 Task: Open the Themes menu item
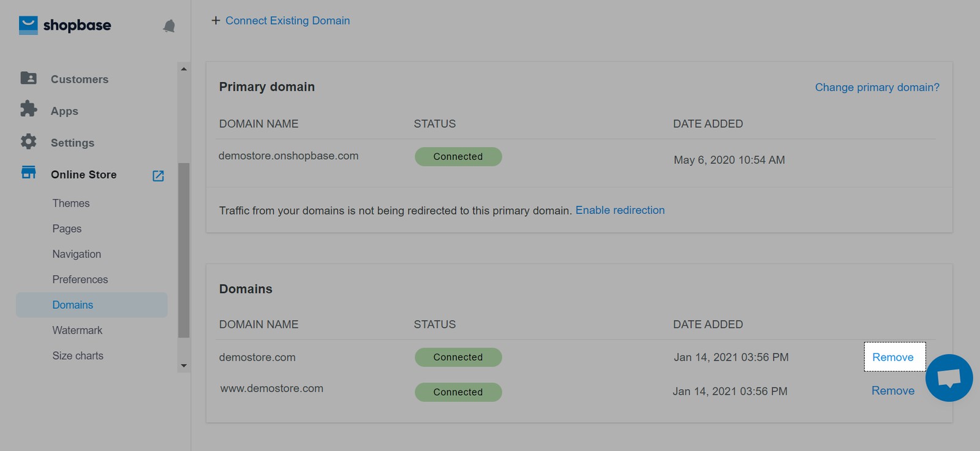coord(71,203)
